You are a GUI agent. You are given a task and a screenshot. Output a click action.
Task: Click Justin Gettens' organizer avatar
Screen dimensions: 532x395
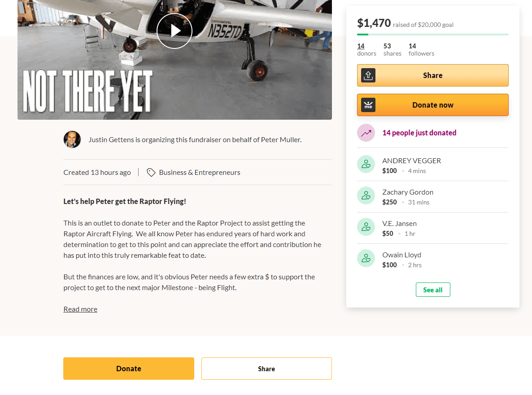(x=72, y=139)
